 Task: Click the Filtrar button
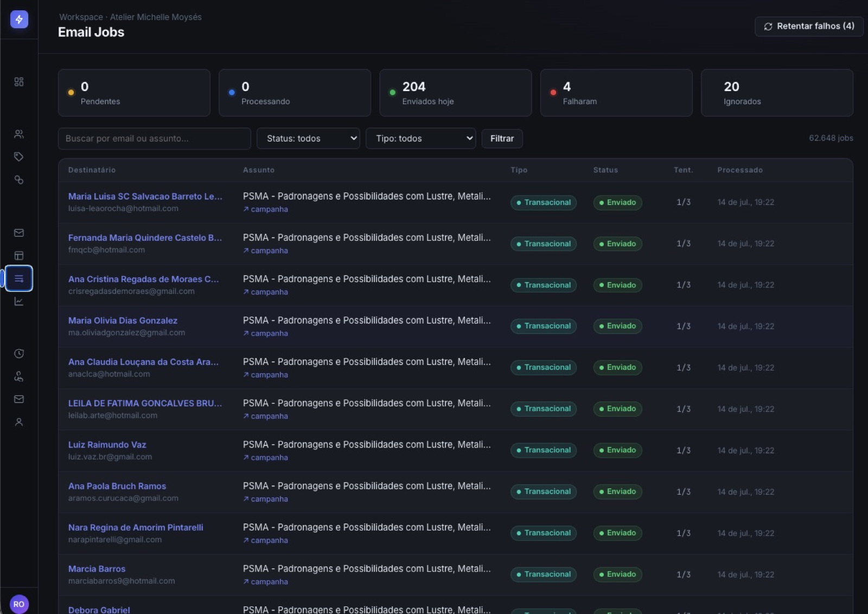click(x=502, y=138)
